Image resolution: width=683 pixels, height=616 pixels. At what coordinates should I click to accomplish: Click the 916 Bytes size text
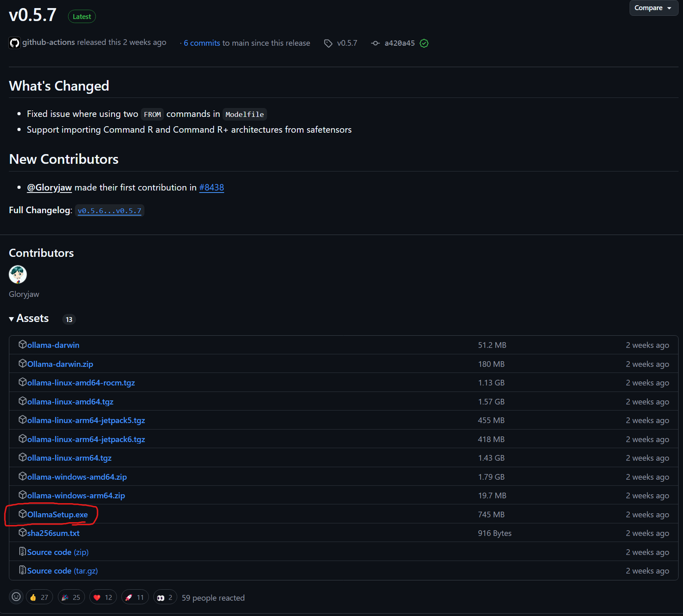tap(495, 533)
